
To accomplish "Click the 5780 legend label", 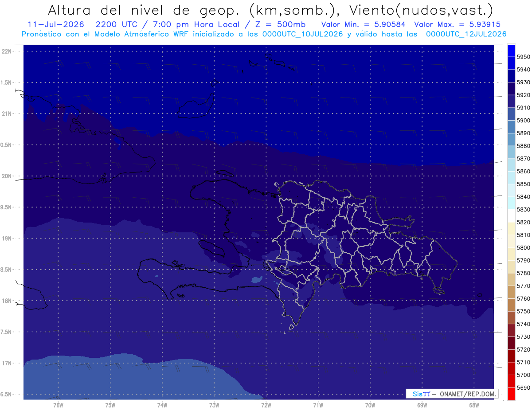I will coord(524,273).
